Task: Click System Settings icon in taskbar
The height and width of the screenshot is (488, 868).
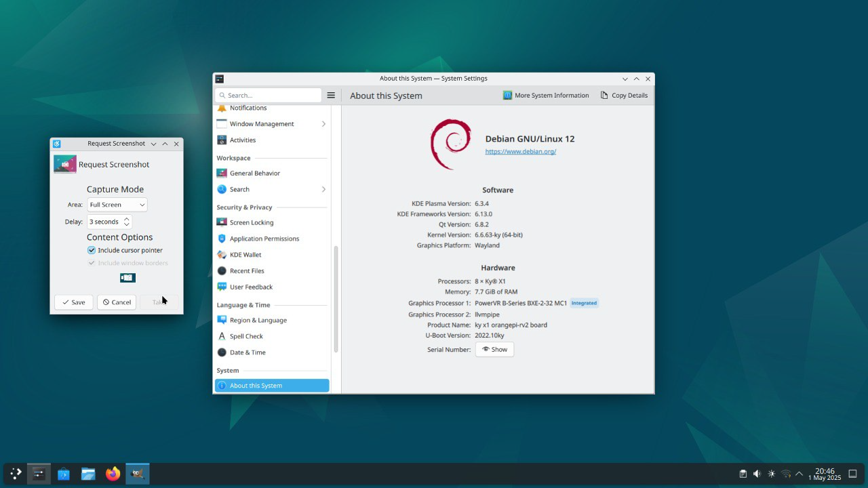Action: coord(39,474)
